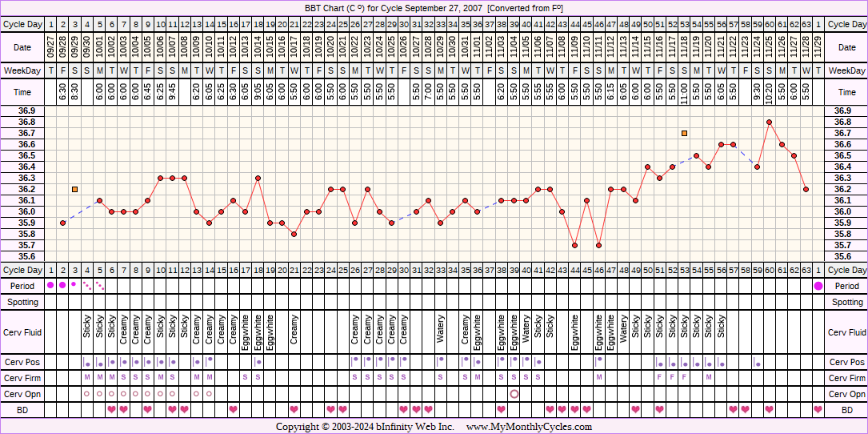Click the period dot at the far right

click(x=818, y=286)
